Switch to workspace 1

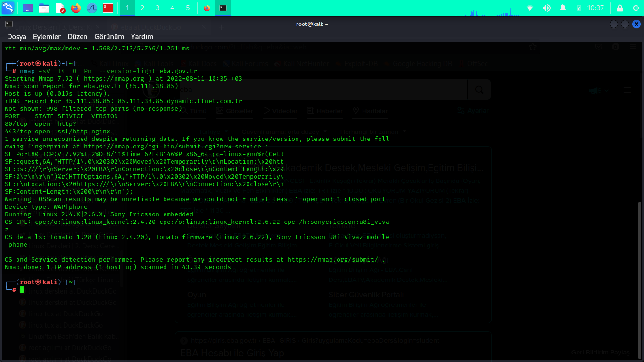pyautogui.click(x=127, y=8)
